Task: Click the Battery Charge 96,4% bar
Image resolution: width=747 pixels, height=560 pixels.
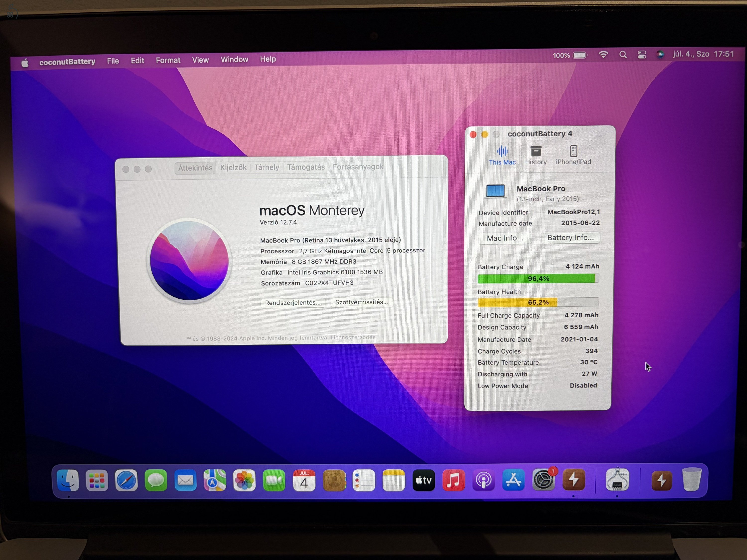Action: click(x=538, y=279)
